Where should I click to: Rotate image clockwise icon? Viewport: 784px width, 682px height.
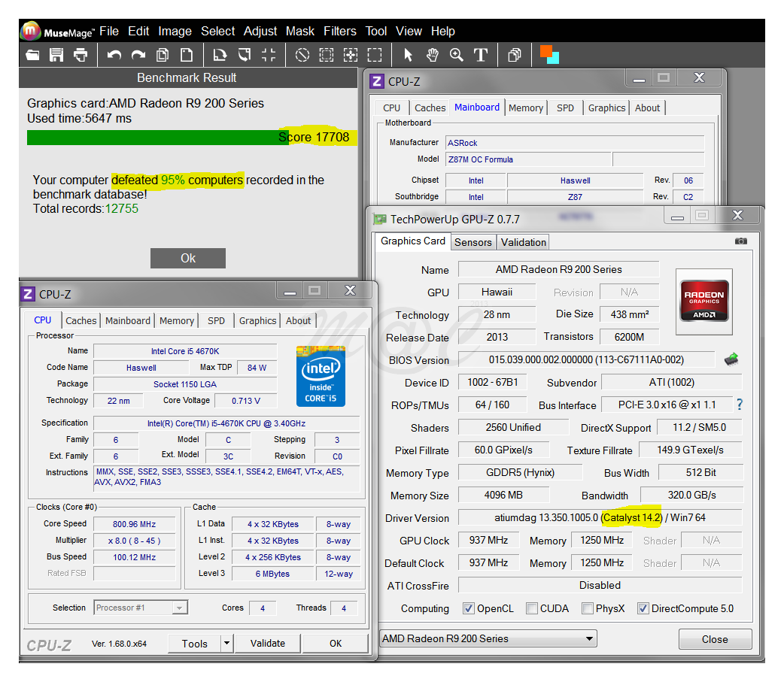point(220,55)
